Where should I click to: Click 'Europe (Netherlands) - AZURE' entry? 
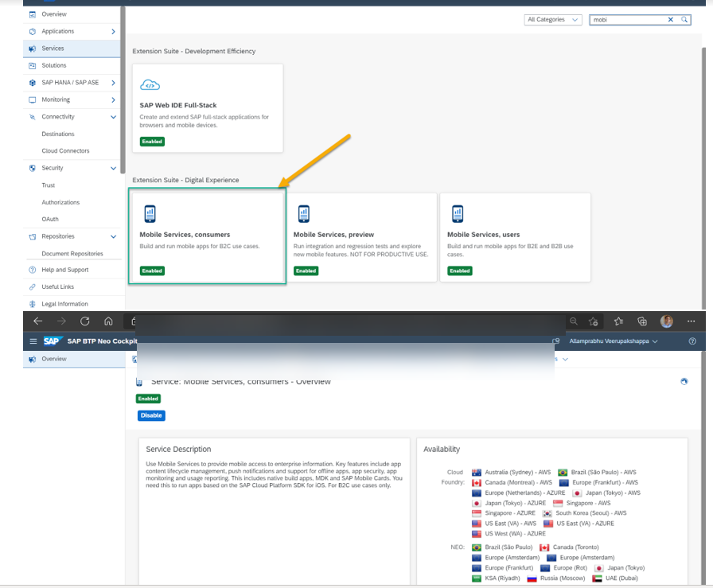524,493
